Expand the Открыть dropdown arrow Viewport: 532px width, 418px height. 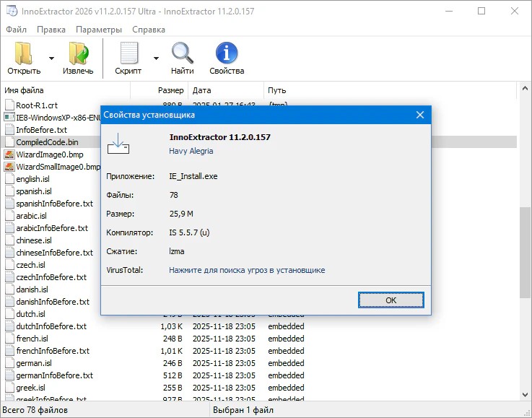tap(51, 58)
